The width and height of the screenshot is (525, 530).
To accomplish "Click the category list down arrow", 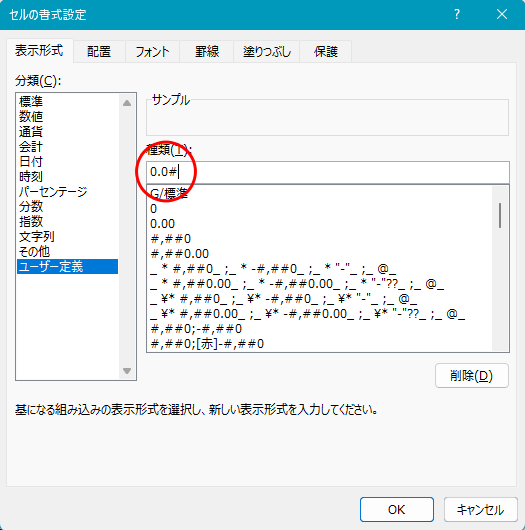I will tap(127, 371).
